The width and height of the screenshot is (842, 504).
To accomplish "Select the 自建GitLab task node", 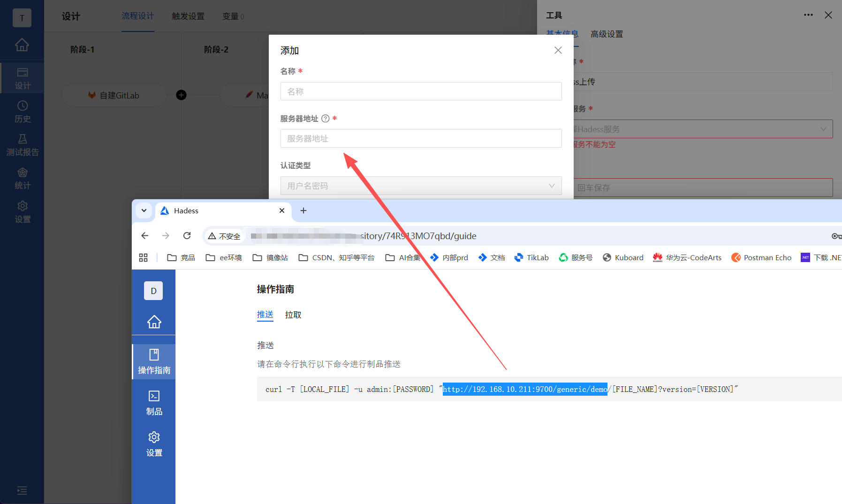I will 114,95.
